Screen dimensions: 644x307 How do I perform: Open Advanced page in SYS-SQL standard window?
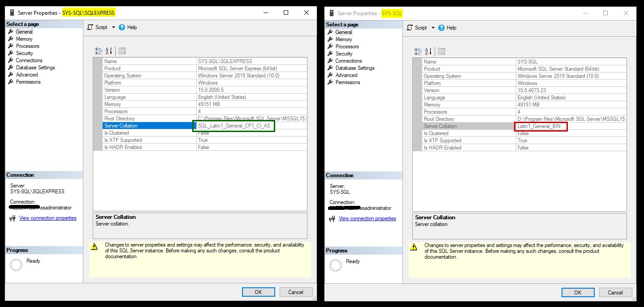point(346,75)
